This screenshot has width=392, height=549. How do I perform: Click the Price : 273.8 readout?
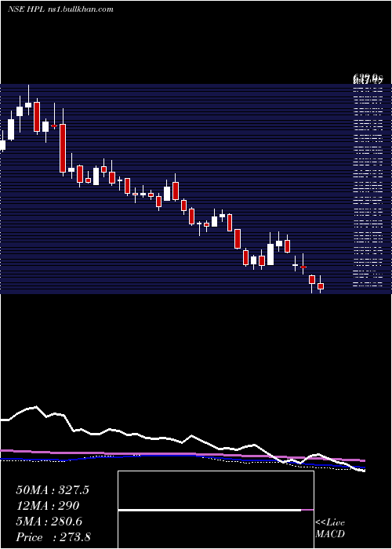click(x=53, y=537)
